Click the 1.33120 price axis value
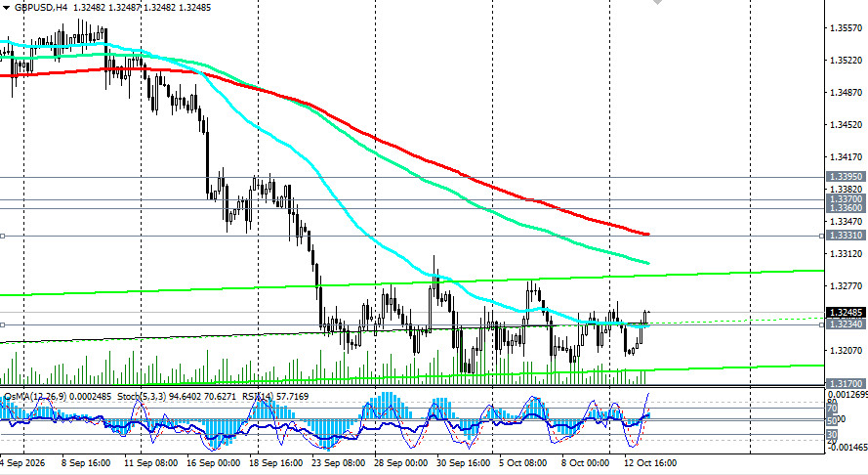 click(847, 254)
